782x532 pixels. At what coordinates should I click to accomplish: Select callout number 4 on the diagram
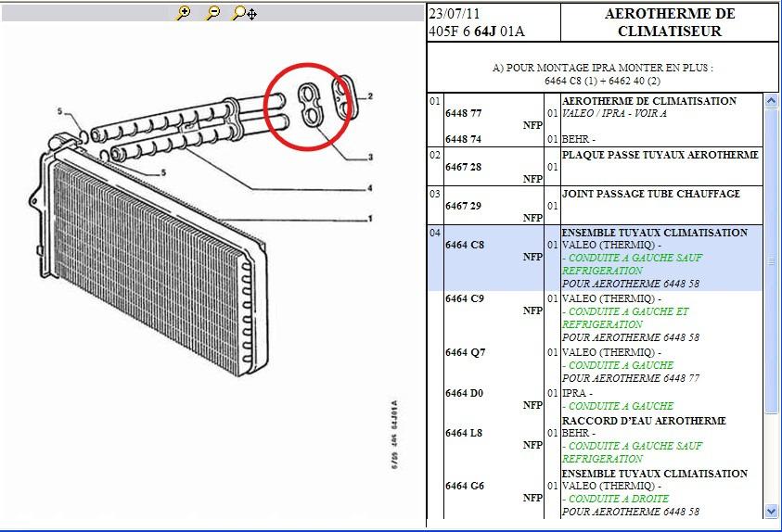point(369,189)
